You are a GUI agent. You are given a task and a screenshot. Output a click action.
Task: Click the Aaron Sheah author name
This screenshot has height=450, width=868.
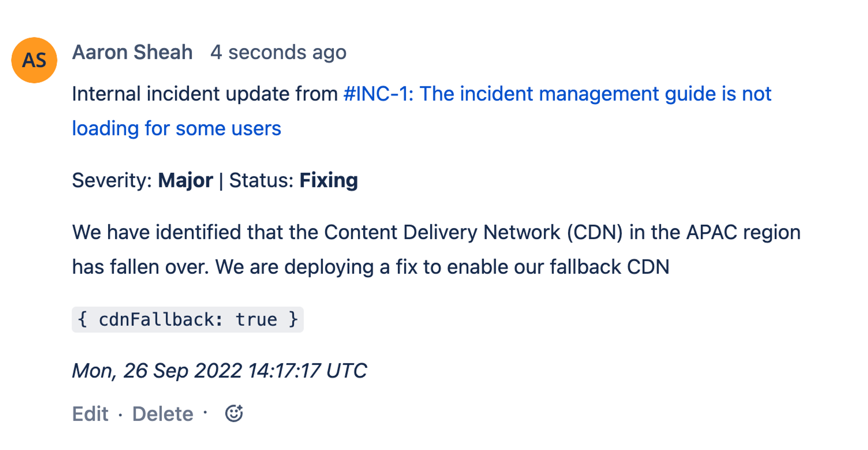132,52
